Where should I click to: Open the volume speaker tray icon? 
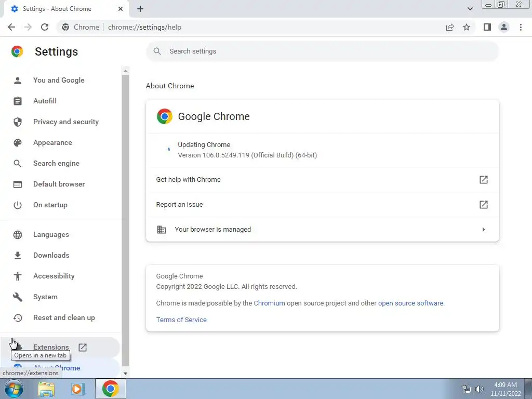[x=479, y=389]
